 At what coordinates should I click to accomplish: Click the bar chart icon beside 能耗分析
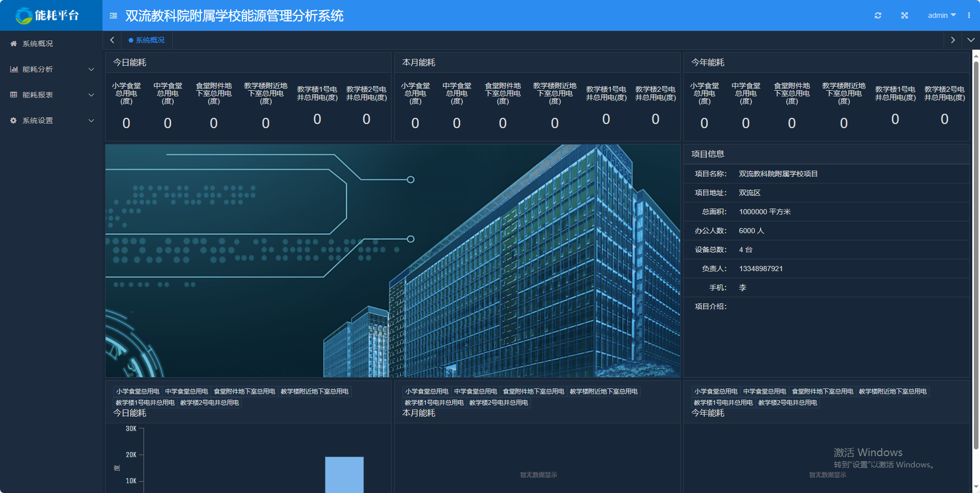point(14,69)
